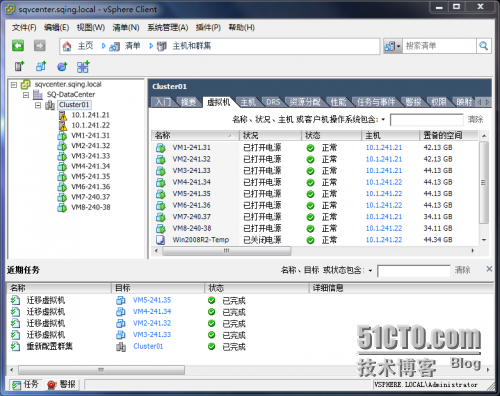This screenshot has height=396, width=500.
Task: Open the 编辑(E) menu
Action: coord(56,27)
